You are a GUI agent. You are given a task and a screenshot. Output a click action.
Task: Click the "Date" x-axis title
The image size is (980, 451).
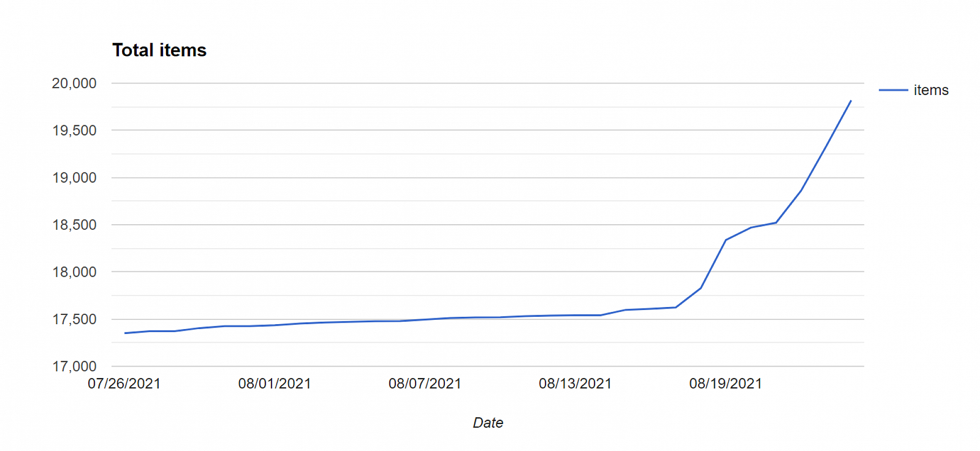[x=488, y=423]
